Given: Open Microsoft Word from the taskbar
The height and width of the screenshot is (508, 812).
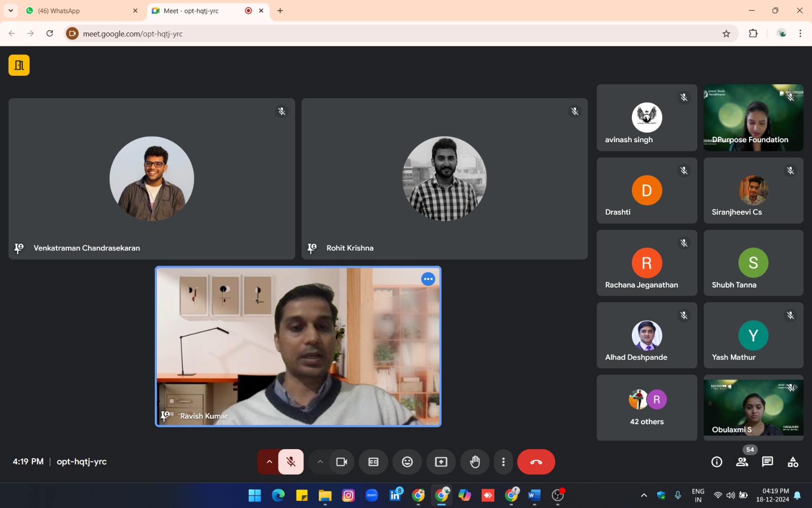Looking at the screenshot, I should point(534,495).
